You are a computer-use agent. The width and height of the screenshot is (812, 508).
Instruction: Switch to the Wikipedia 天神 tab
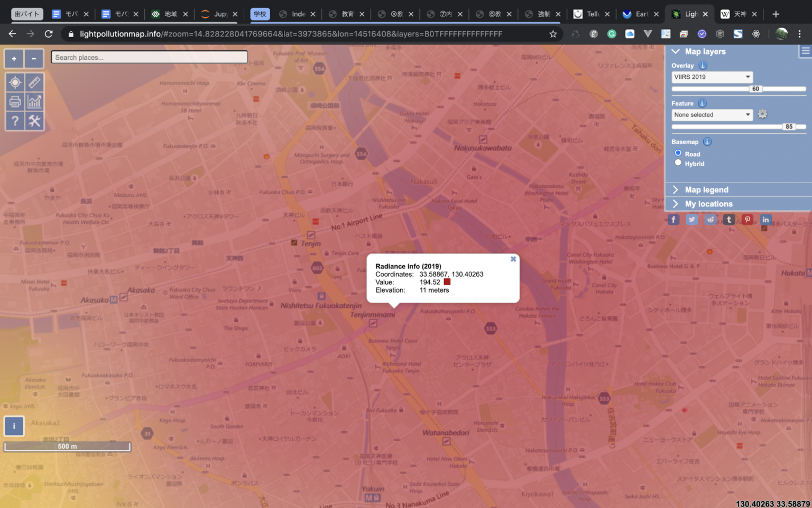click(739, 14)
